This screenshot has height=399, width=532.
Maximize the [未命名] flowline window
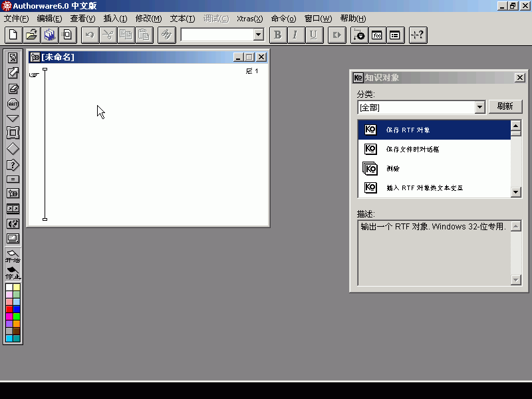249,57
